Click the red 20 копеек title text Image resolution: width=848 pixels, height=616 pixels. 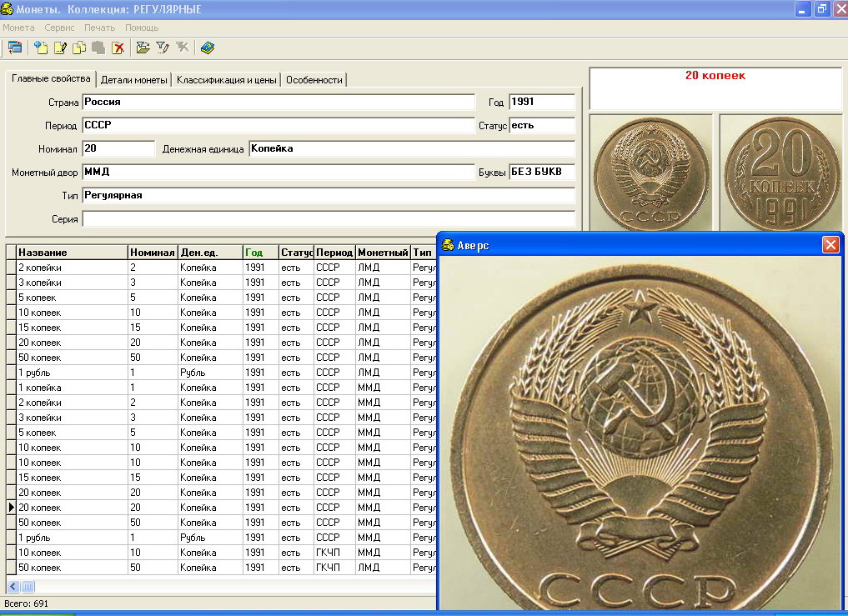(x=715, y=76)
